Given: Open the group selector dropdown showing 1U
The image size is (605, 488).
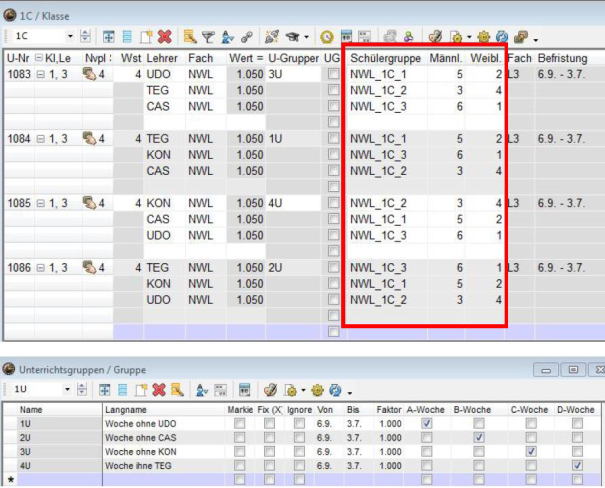Looking at the screenshot, I should 67,388.
